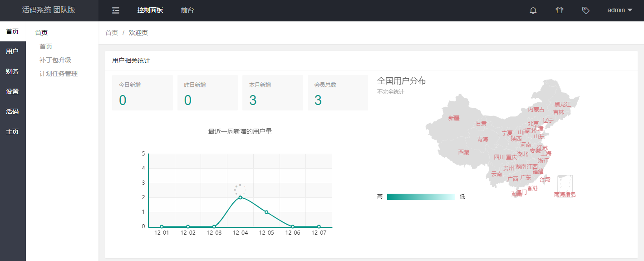The image size is (644, 261).
Task: Select 云南 on the map
Action: [x=497, y=174]
